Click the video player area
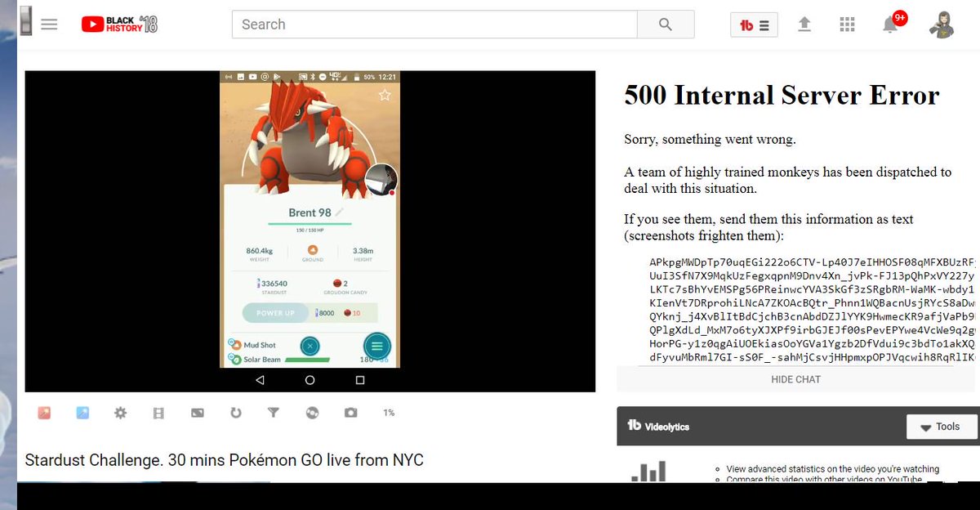 point(310,231)
